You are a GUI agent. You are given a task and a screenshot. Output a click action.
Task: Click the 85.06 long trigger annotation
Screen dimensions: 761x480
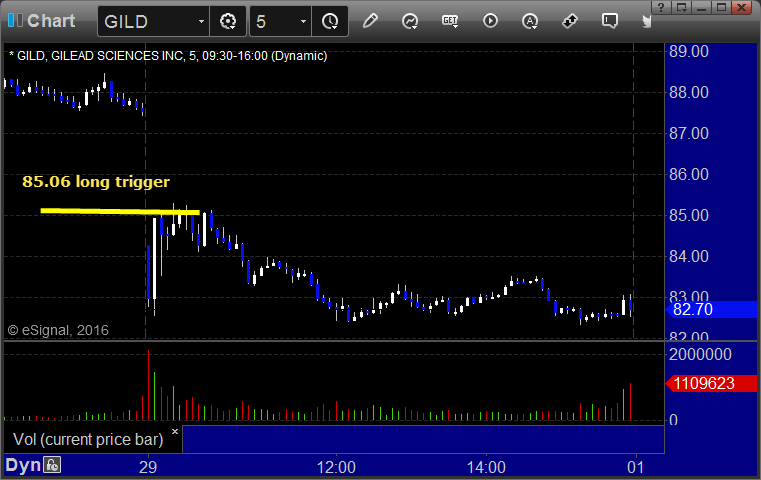click(96, 182)
